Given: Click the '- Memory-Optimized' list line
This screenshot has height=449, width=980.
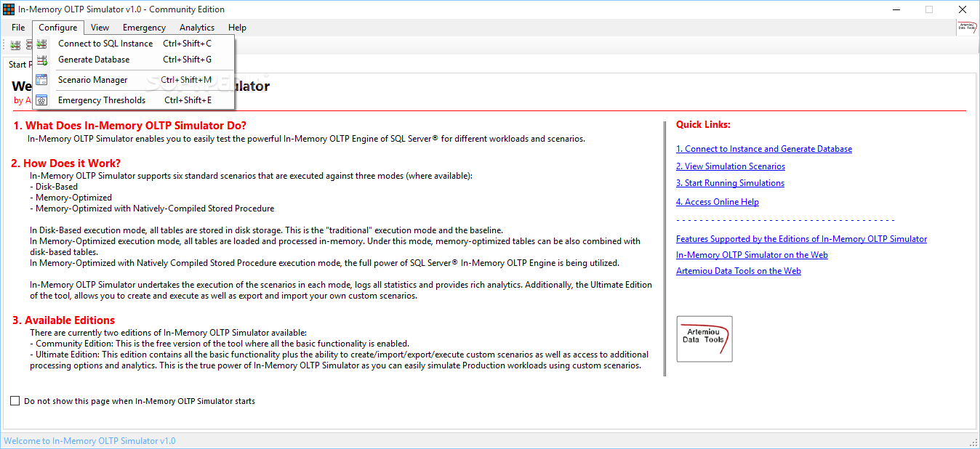Looking at the screenshot, I should [71, 198].
